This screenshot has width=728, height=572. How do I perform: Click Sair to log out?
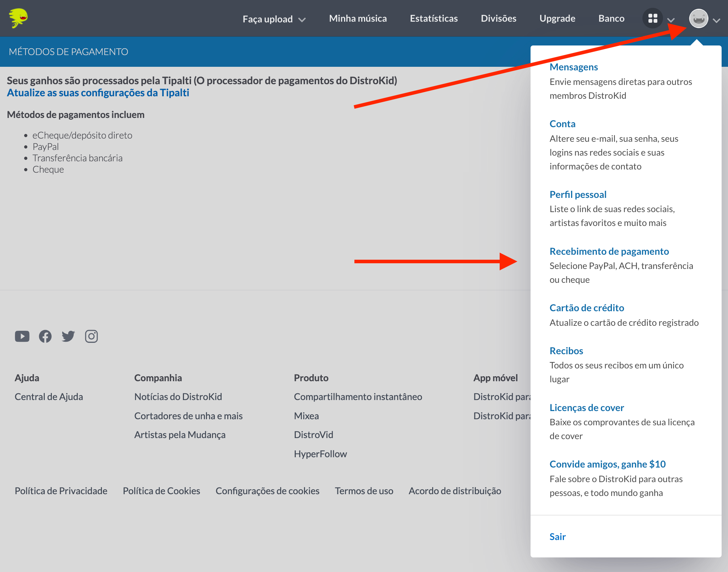click(558, 536)
